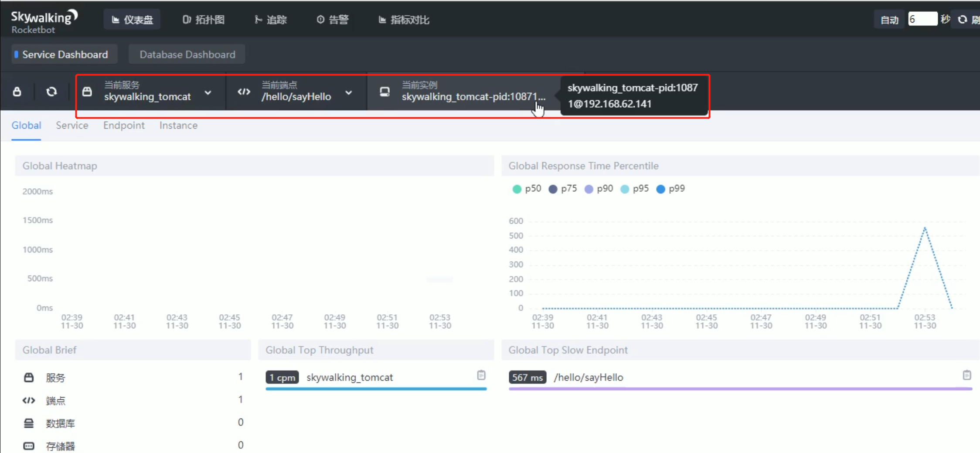Image resolution: width=980 pixels, height=453 pixels.
Task: Select the Service Dashboard tab
Action: click(65, 54)
